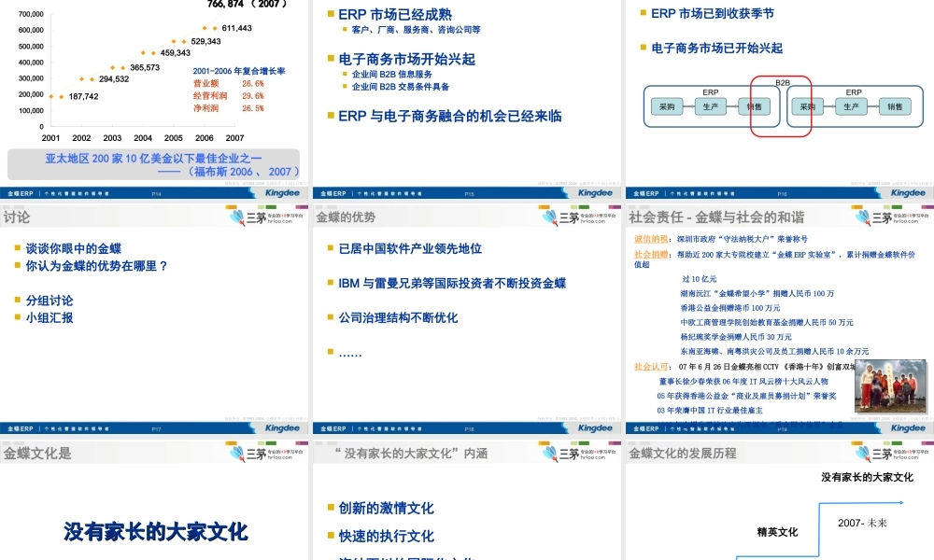Click the sub-bullet 企业间 B2B 交易条件具备
934x560 pixels.
click(x=401, y=86)
